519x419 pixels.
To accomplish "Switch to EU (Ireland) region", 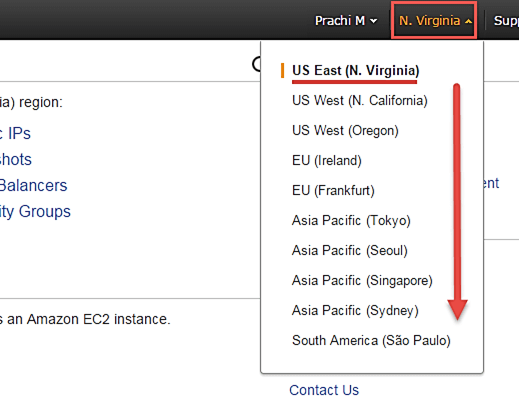I will coord(327,161).
